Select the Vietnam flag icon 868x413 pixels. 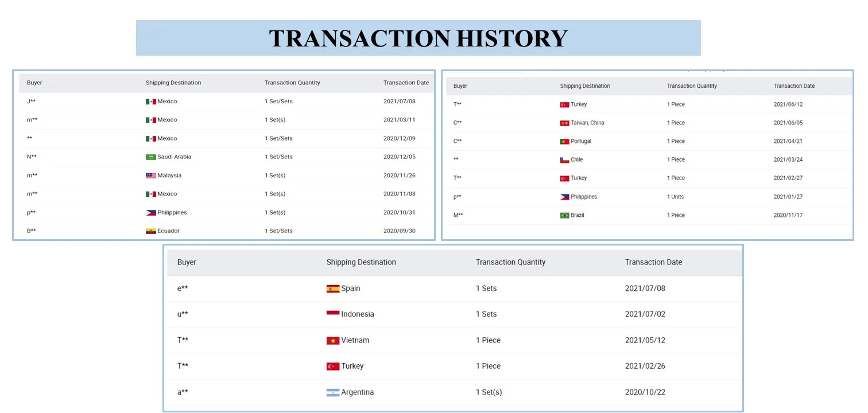[x=333, y=340]
